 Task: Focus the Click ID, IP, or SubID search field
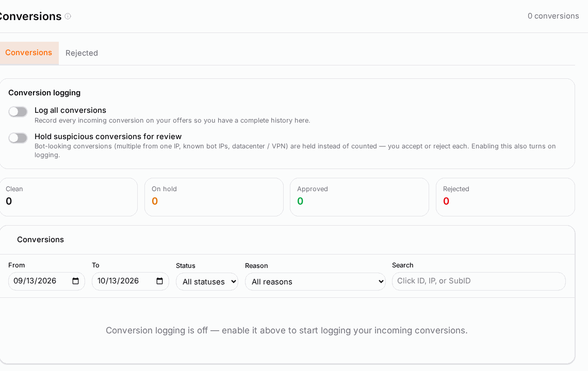[x=479, y=281]
